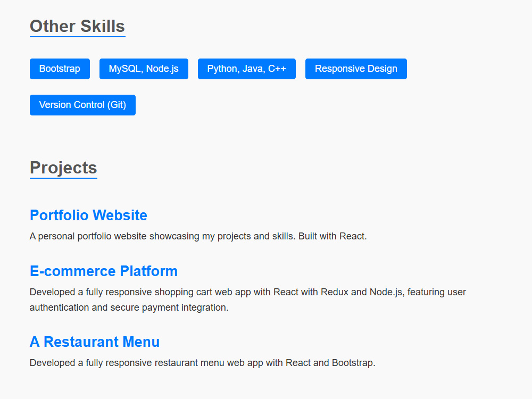The height and width of the screenshot is (399, 532).
Task: Click the Version Control (Git) badge
Action: pos(83,105)
